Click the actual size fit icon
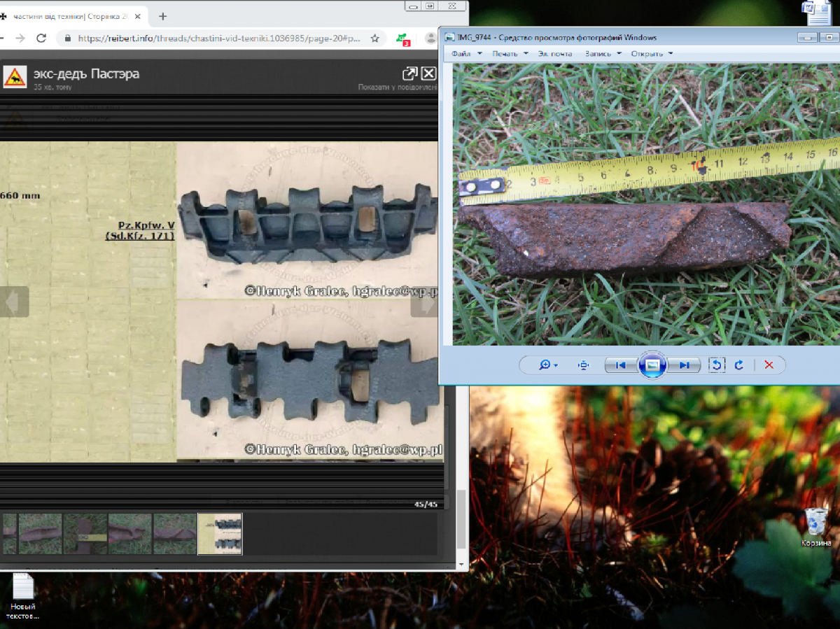The image size is (840, 629). (x=583, y=365)
